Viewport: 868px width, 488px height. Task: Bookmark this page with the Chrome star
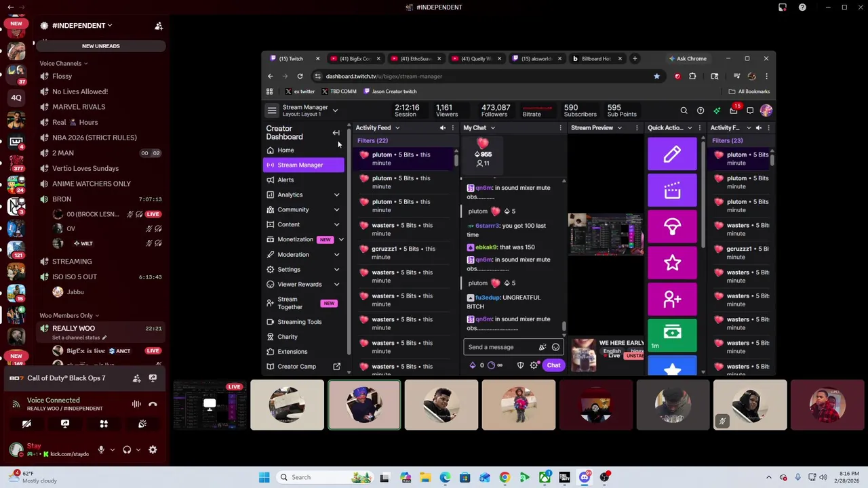[656, 76]
